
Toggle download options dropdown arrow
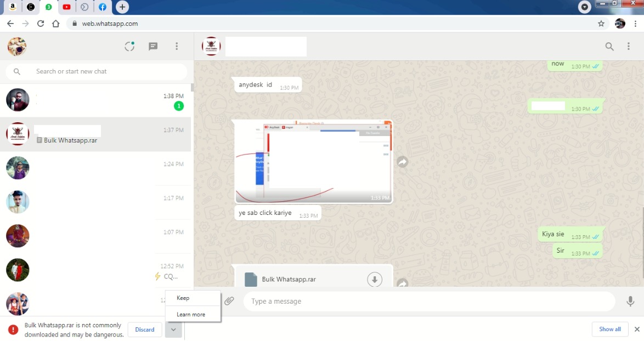pyautogui.click(x=173, y=329)
